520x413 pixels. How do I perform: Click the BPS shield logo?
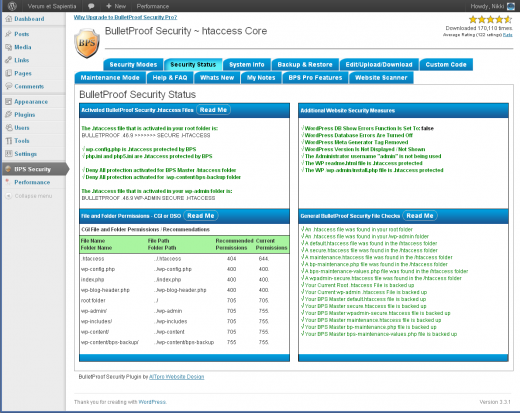(87, 43)
